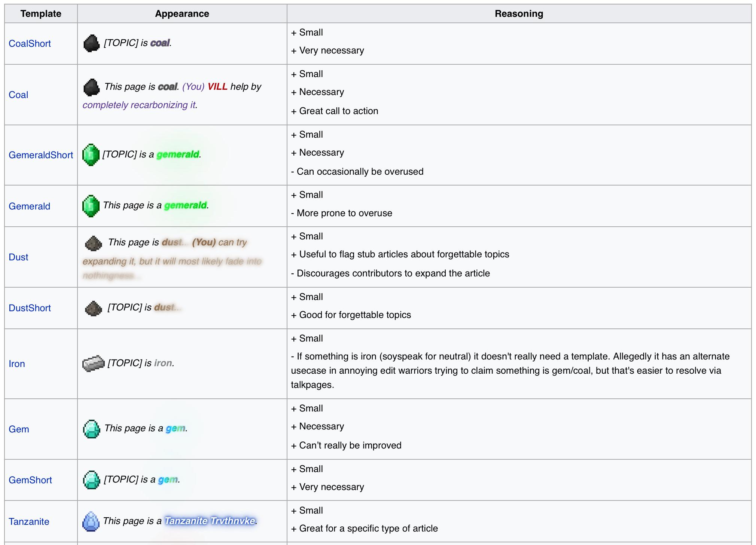The image size is (756, 545).
Task: Click the coal icon in the CoalShort row
Action: 91,43
